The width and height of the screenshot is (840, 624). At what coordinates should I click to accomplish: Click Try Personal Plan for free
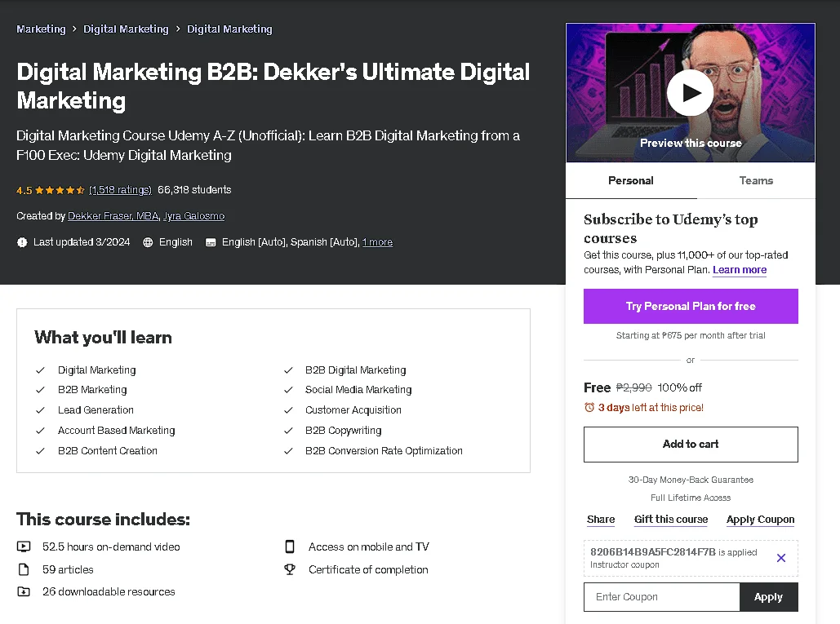(x=691, y=306)
